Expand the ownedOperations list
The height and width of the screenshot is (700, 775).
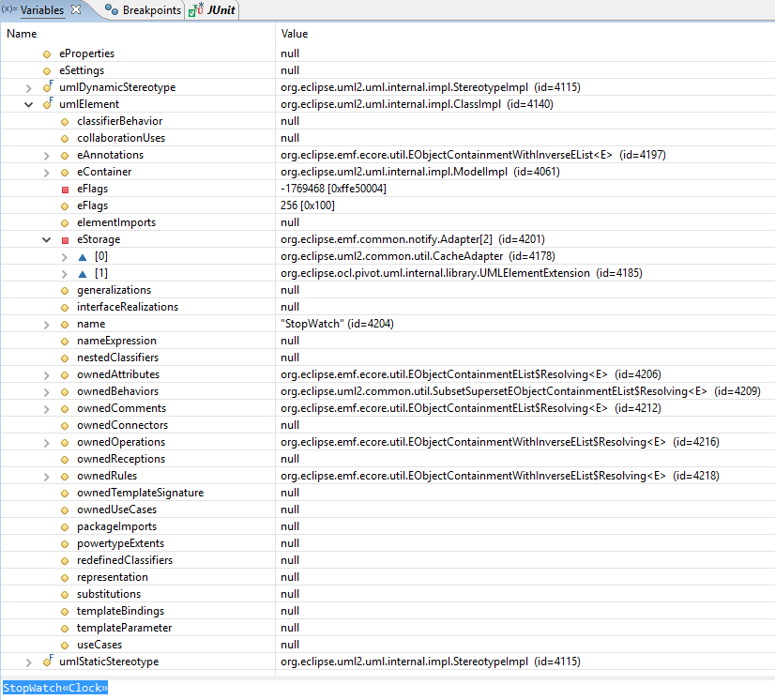(47, 443)
